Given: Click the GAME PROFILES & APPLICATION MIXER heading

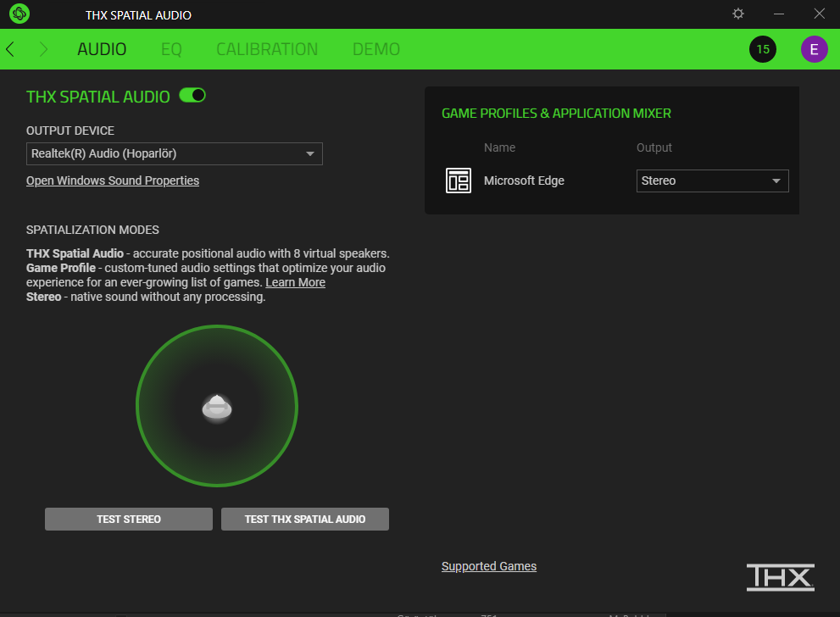Looking at the screenshot, I should pos(556,114).
